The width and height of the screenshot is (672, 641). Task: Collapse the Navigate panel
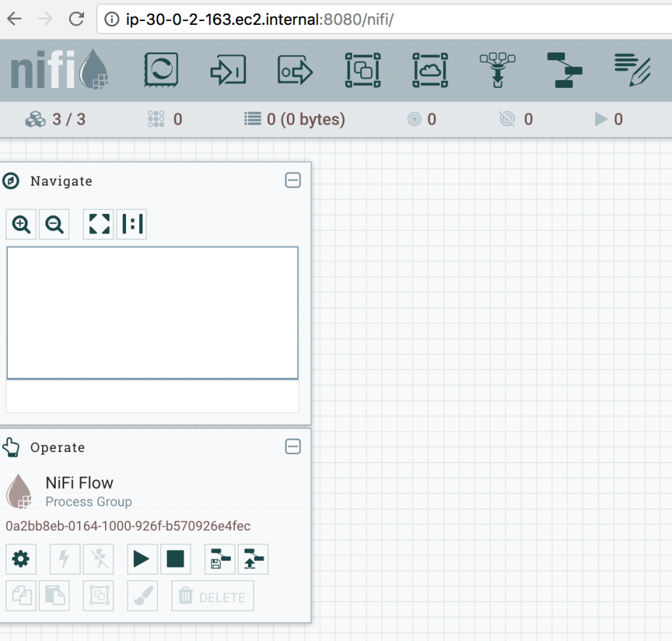point(293,180)
